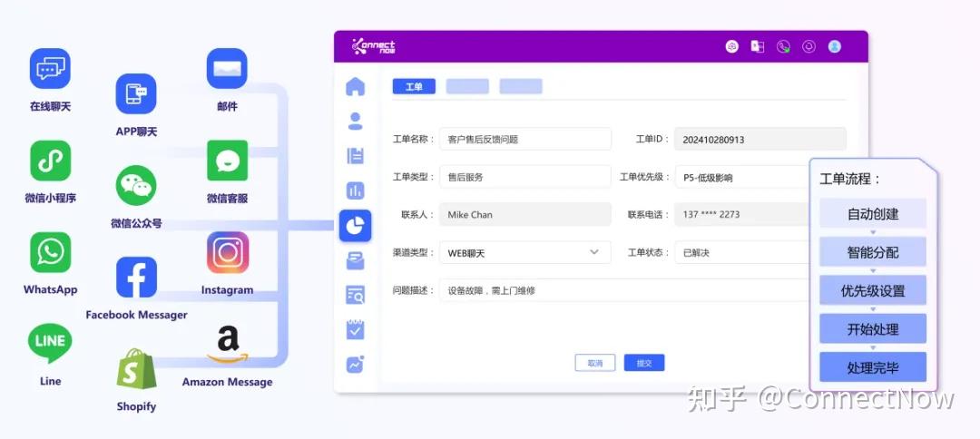
Task: Click the Amazon Message icon
Action: click(x=227, y=346)
